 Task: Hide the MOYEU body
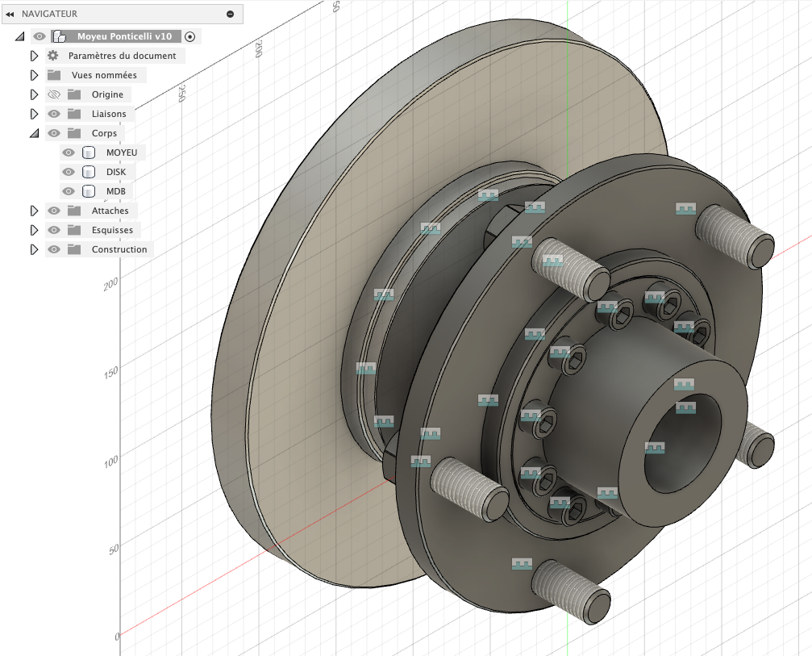click(x=69, y=153)
